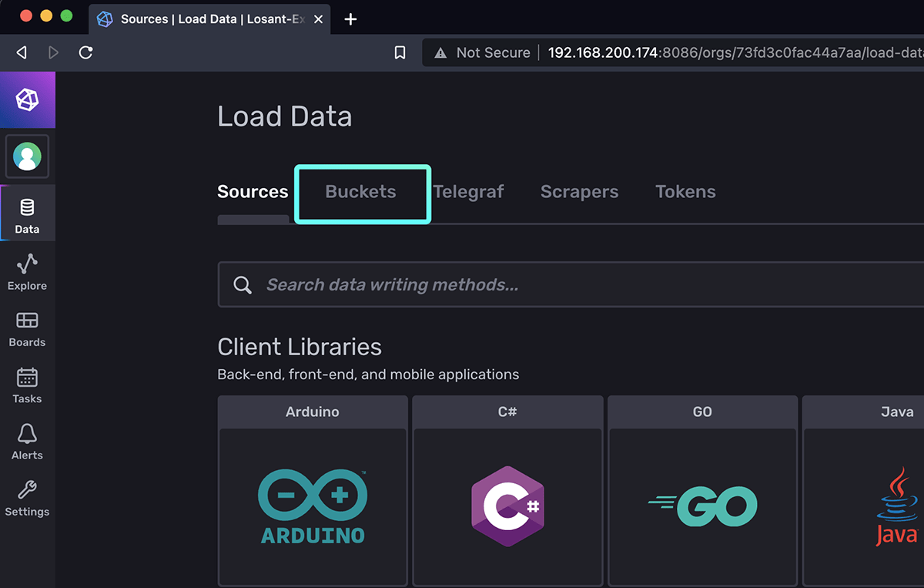This screenshot has height=588, width=924.
Task: Select the Java client library icon
Action: [897, 507]
